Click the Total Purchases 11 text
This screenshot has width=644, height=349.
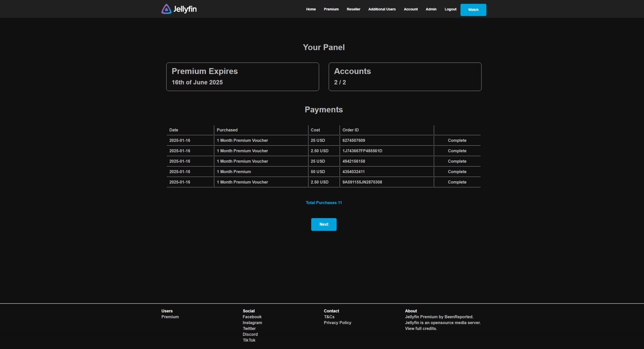(324, 203)
